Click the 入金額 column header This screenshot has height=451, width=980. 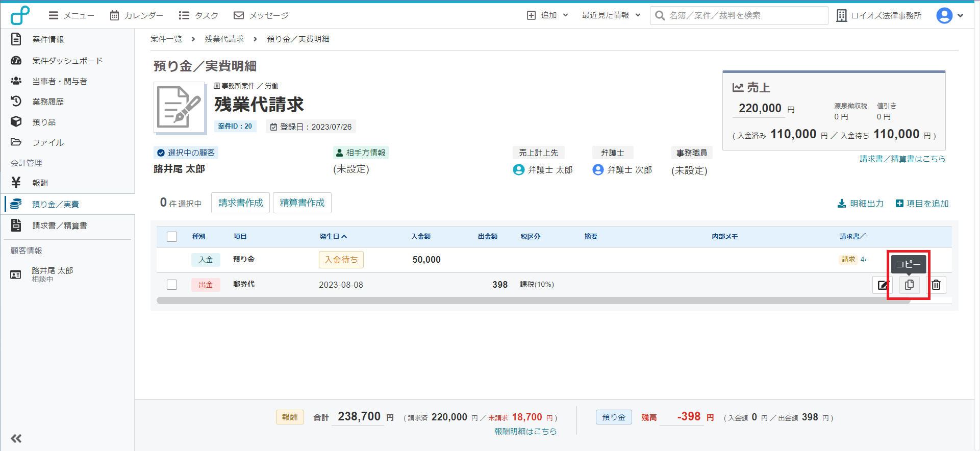pyautogui.click(x=421, y=237)
